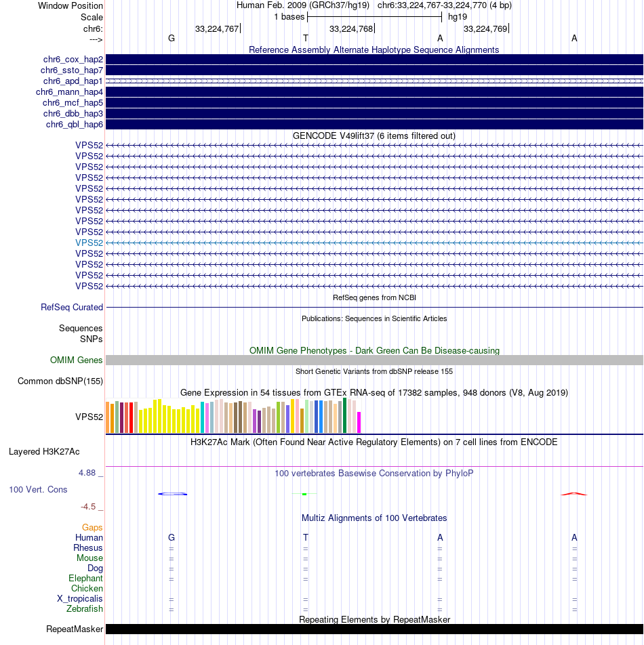Click the chr6_mann_hap4 track label
The image size is (644, 645).
(x=69, y=92)
